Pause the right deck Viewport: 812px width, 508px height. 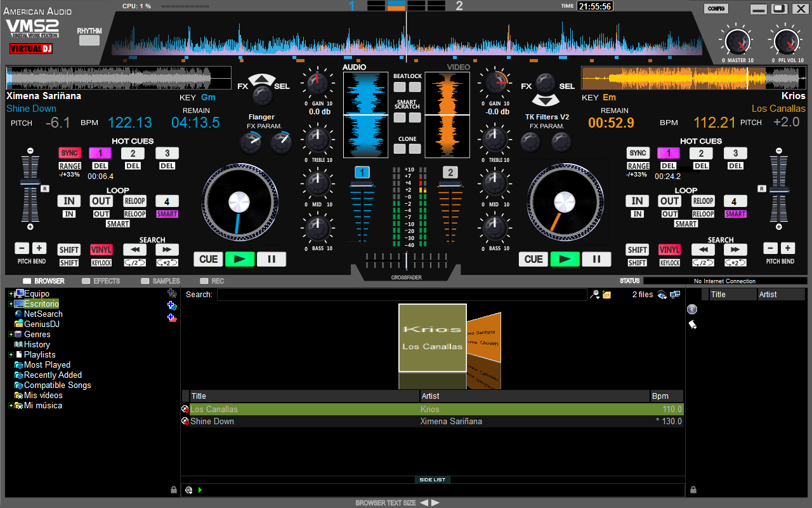click(x=596, y=259)
